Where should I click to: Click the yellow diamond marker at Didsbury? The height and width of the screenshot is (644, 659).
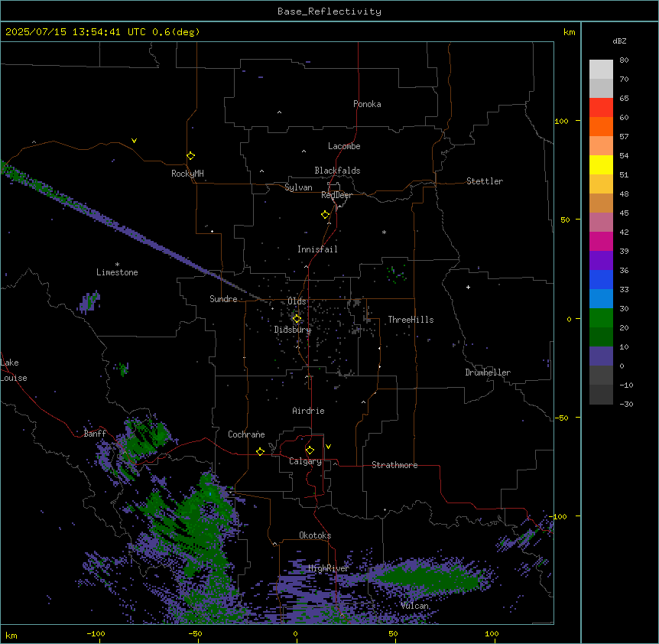click(x=297, y=319)
